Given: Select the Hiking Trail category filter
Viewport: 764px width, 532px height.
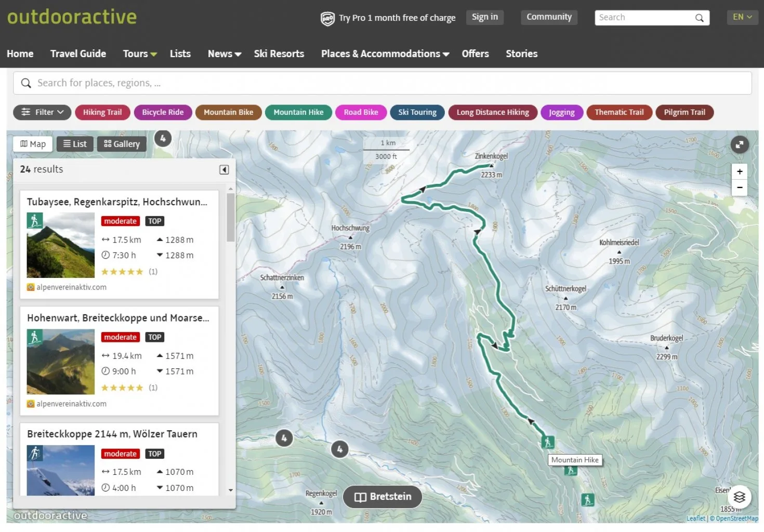Looking at the screenshot, I should [x=102, y=112].
